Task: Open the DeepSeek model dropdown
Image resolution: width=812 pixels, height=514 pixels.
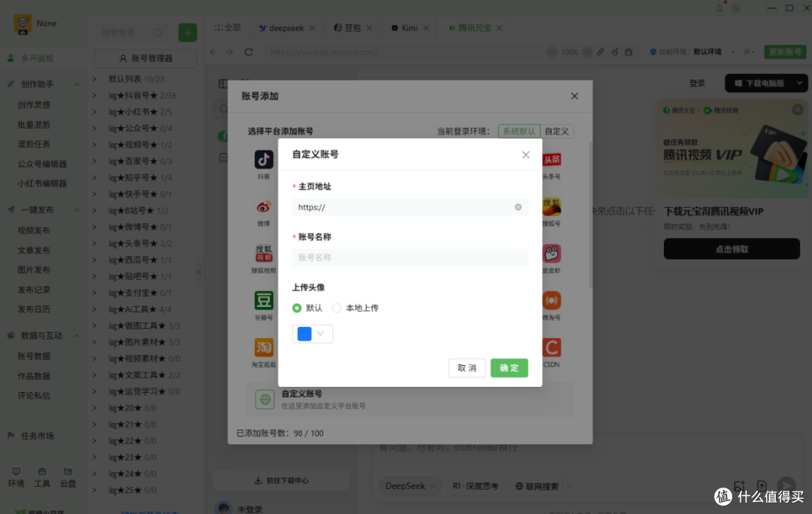Action: pos(410,486)
